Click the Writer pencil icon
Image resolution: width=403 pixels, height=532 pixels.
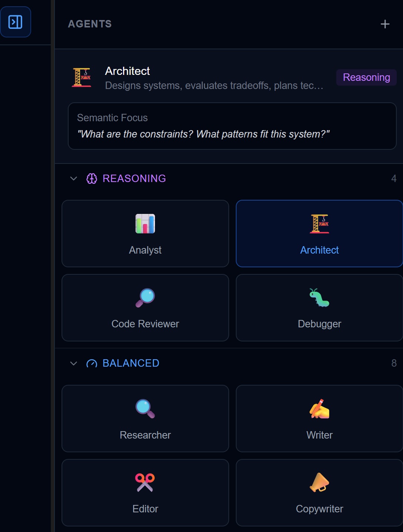(319, 408)
